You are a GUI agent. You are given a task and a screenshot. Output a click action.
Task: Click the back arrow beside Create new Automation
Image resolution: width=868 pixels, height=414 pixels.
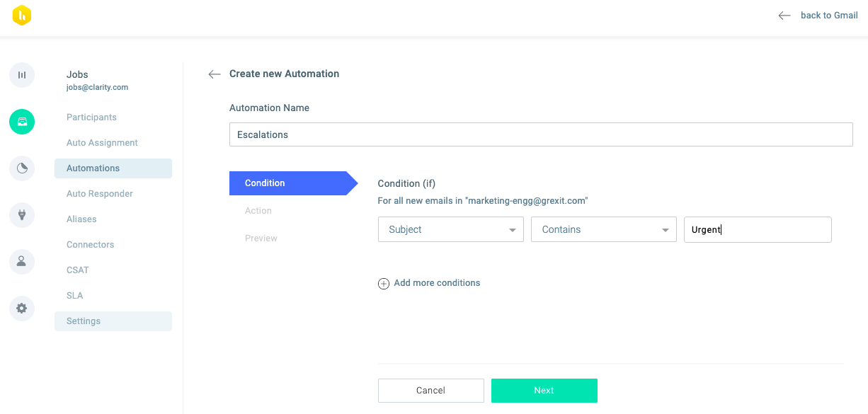(215, 74)
